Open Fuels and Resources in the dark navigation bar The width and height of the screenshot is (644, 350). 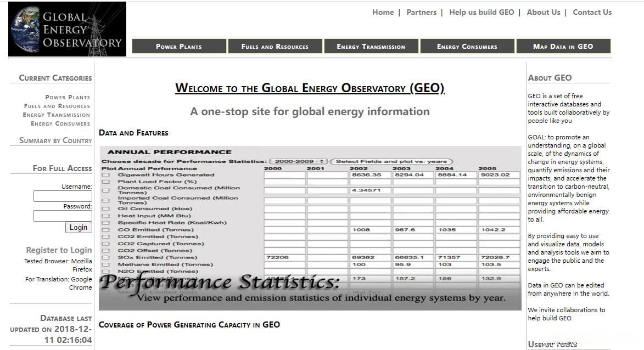pos(275,47)
